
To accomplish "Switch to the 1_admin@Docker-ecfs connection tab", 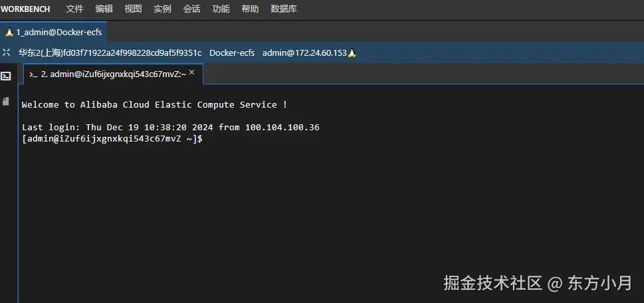I will 58,33.
